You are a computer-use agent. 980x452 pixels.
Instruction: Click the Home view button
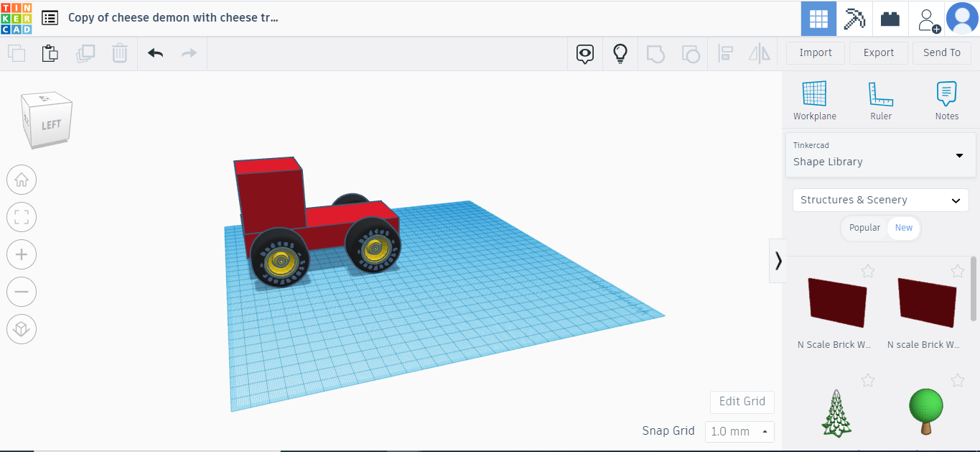(x=22, y=180)
